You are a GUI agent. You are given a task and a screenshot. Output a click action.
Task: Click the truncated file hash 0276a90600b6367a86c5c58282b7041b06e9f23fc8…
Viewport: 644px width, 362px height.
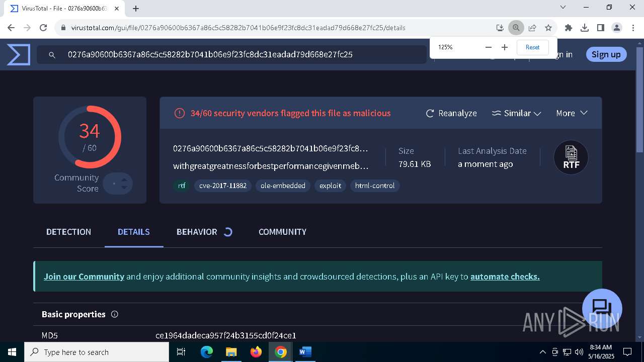click(x=271, y=148)
